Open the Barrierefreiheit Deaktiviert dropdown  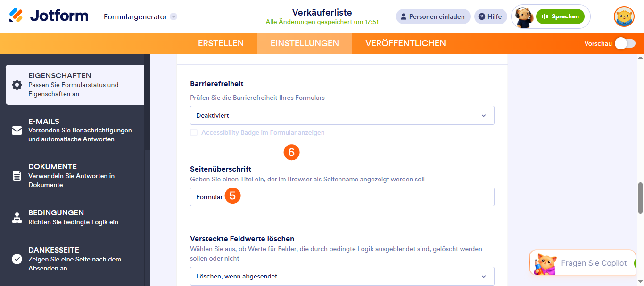tap(342, 115)
